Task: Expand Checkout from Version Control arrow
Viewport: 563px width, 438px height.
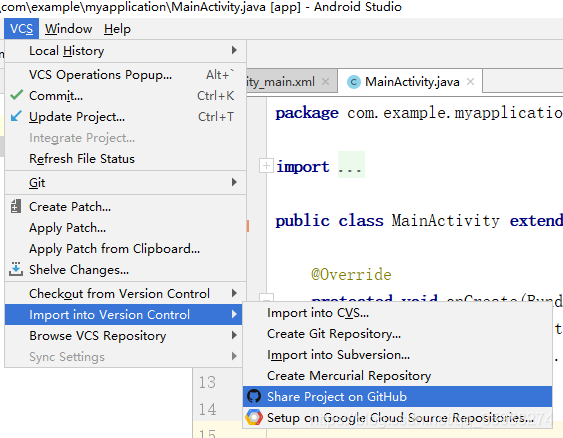Action: [234, 293]
